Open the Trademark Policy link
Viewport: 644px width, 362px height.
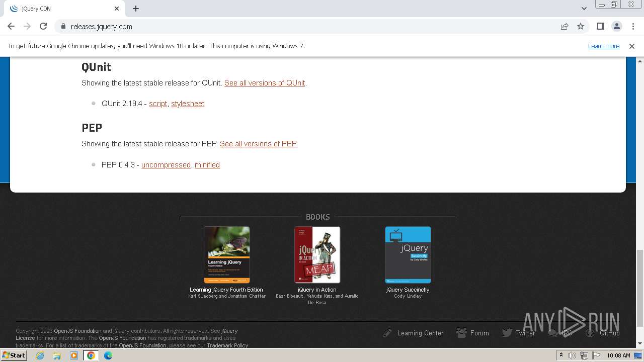[x=227, y=345]
